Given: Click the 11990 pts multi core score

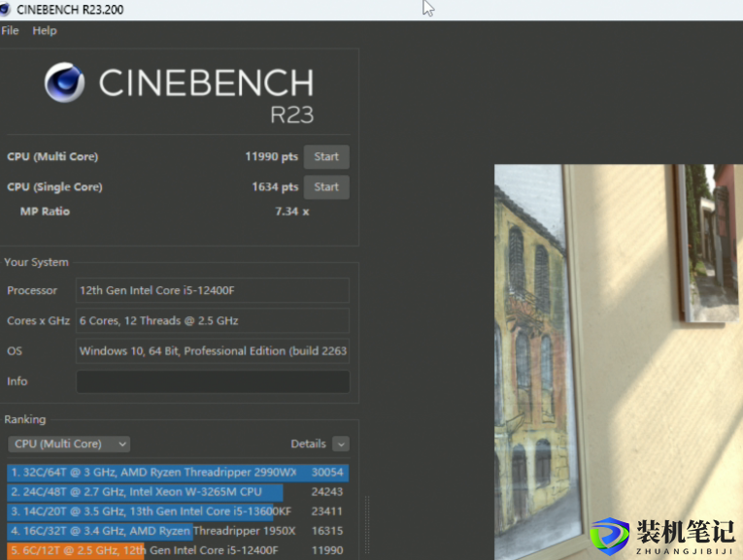Looking at the screenshot, I should (272, 156).
